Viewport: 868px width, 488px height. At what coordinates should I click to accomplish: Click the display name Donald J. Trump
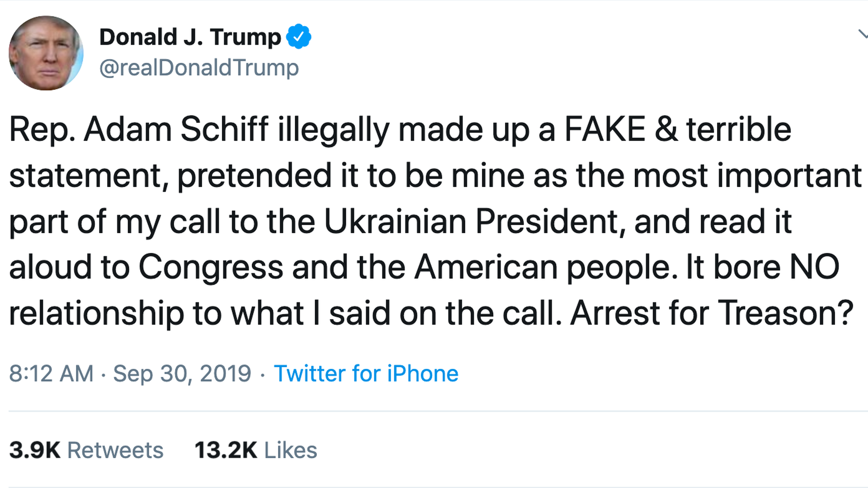tap(189, 36)
